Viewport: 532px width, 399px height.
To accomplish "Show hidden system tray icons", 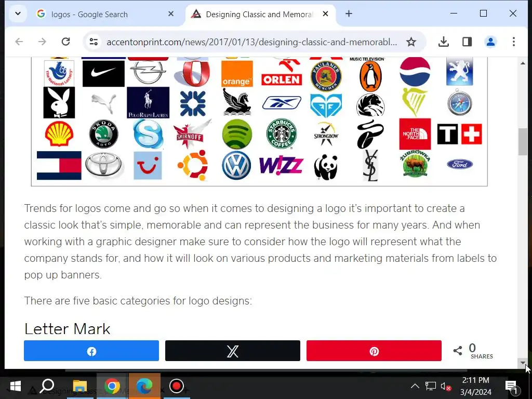I will [415, 386].
